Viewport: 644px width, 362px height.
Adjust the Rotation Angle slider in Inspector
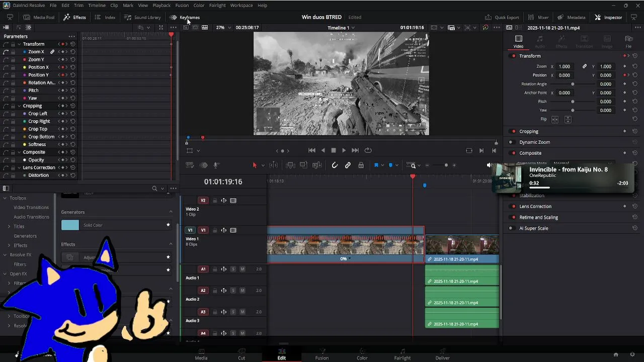pos(573,84)
